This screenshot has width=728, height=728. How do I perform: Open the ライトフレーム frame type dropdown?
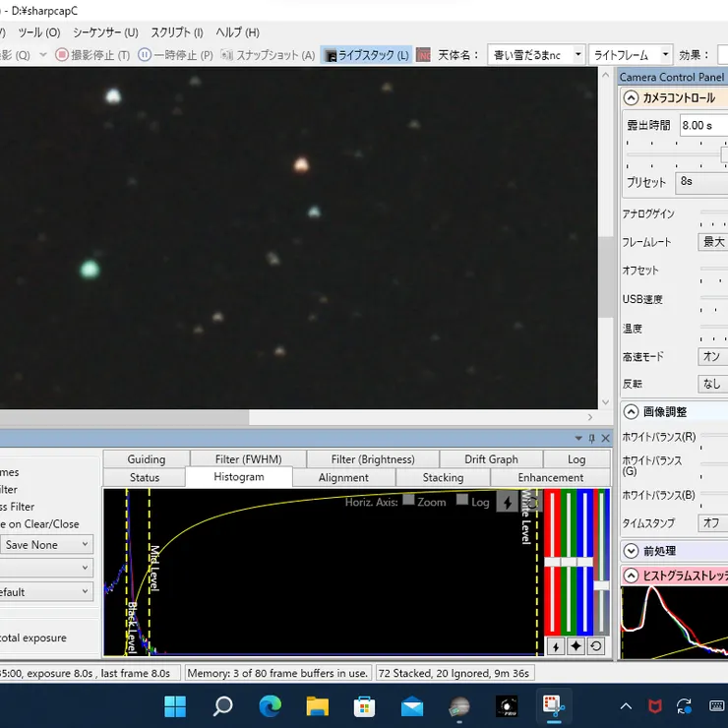tap(631, 55)
